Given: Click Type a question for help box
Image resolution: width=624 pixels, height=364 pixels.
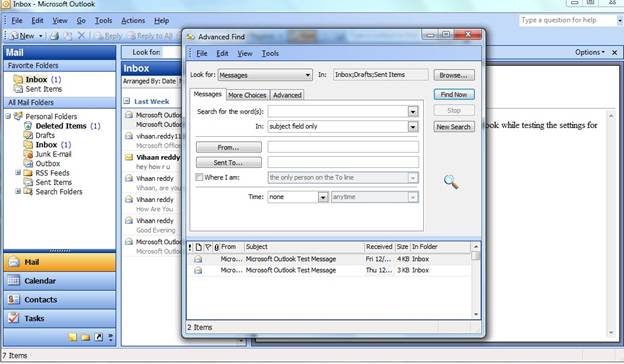Looking at the screenshot, I should [568, 20].
